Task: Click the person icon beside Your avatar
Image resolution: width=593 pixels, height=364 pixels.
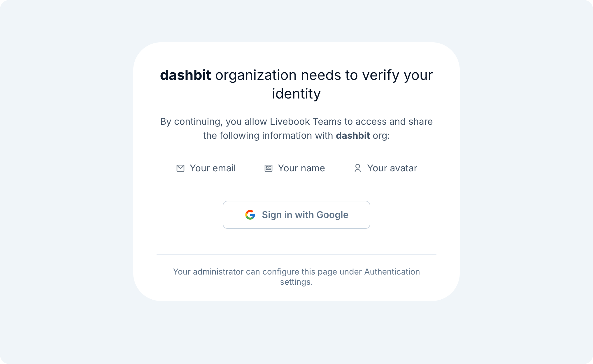Action: 358,168
